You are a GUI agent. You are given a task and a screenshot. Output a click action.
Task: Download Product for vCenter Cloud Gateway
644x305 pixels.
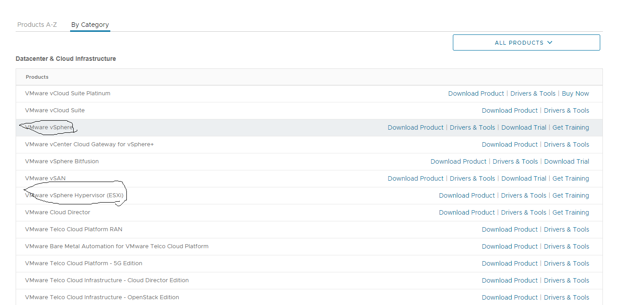pyautogui.click(x=510, y=144)
